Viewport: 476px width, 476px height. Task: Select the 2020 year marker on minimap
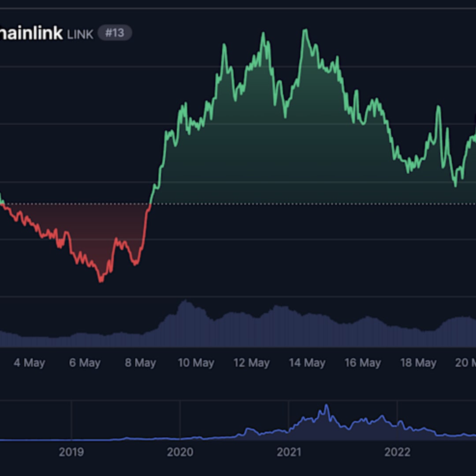click(x=182, y=452)
